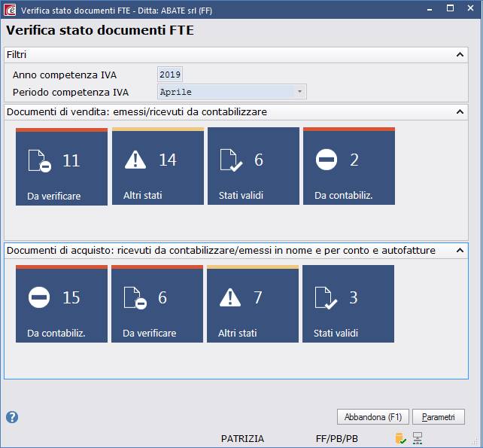Image resolution: width=483 pixels, height=448 pixels.
Task: Click the application logo in title bar
Action: click(10, 11)
